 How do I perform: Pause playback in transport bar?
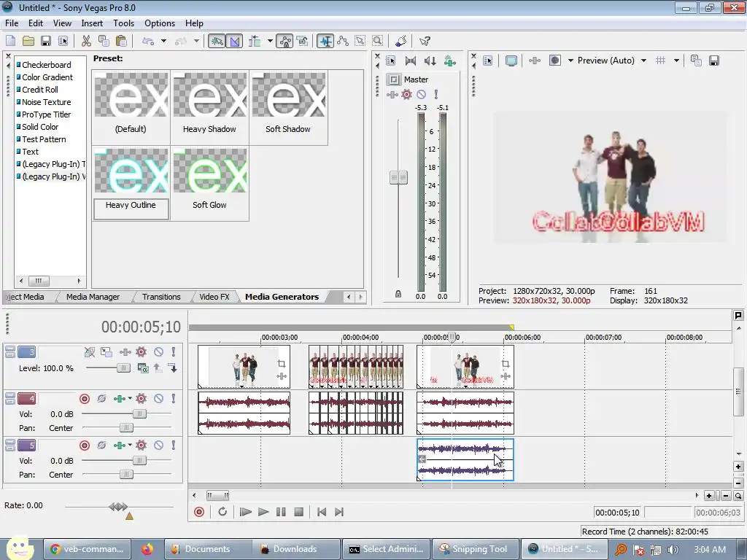[281, 512]
